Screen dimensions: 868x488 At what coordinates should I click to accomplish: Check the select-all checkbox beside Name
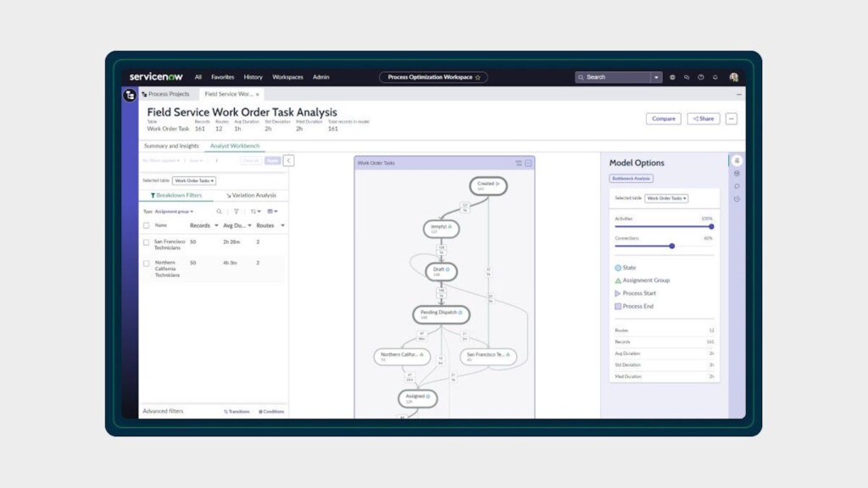146,225
